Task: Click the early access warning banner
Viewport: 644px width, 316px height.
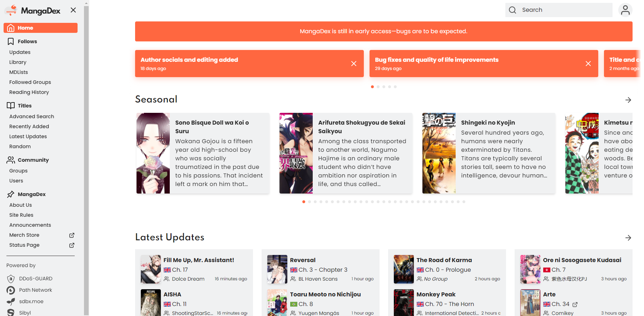Action: (384, 31)
